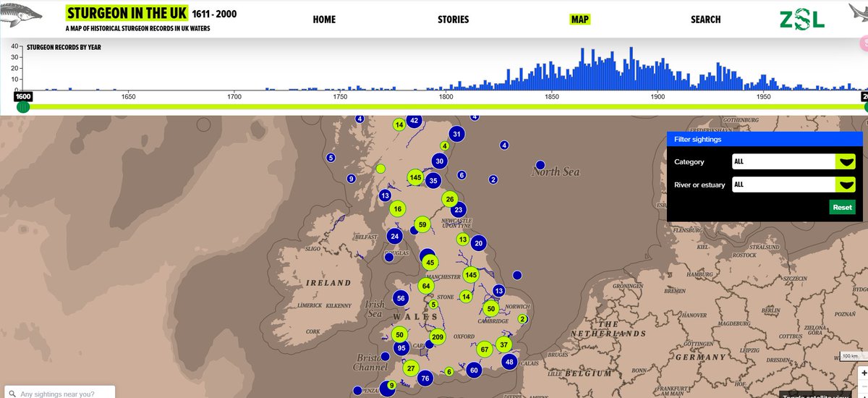The height and width of the screenshot is (398, 868).
Task: Select the blue 76 cluster marker
Action: pos(425,378)
